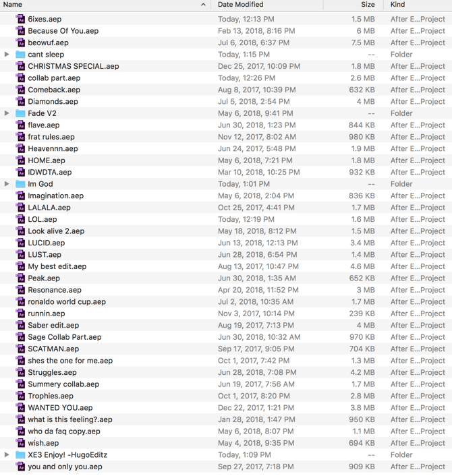Select the file named IDWDTA.aep

(50, 173)
